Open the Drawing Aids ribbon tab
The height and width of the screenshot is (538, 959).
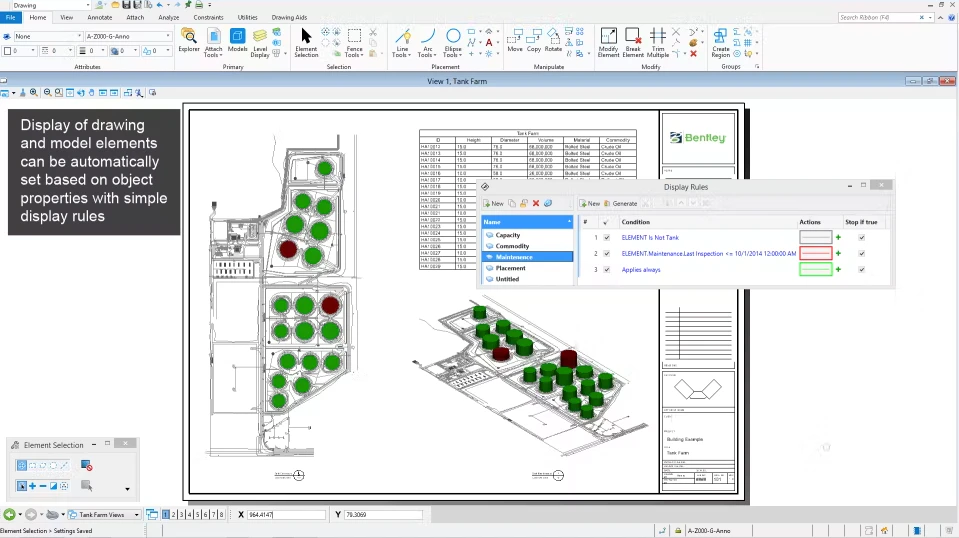coord(289,18)
